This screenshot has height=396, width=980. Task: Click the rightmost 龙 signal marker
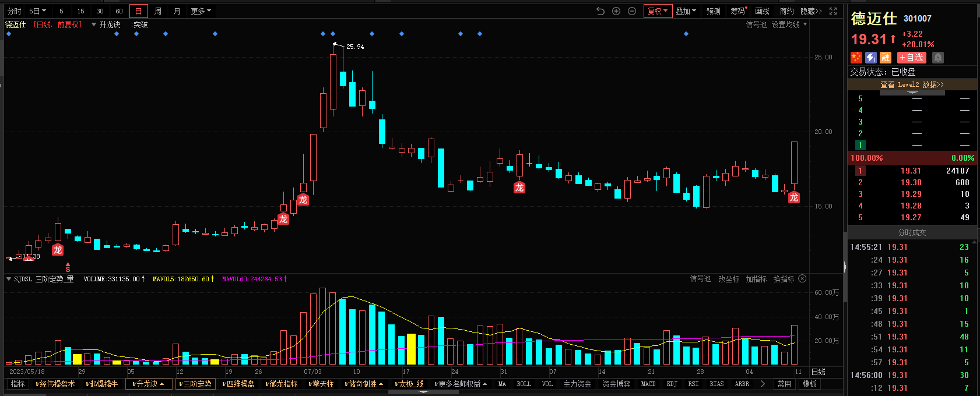[x=794, y=197]
